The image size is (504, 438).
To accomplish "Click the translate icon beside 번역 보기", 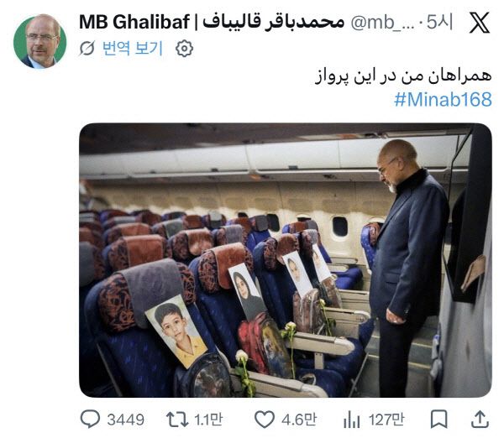I will [87, 49].
